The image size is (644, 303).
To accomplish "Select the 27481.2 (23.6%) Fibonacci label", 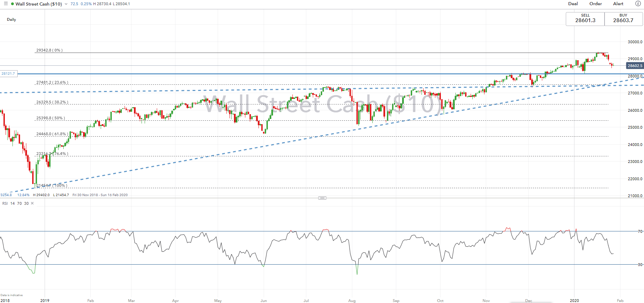I will [x=52, y=83].
